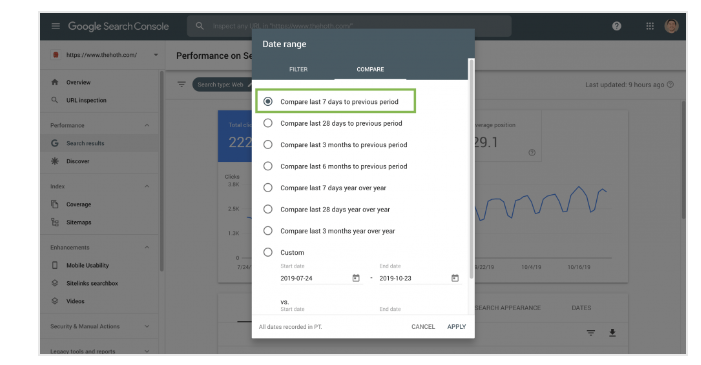Click the help question mark icon

pyautogui.click(x=617, y=26)
